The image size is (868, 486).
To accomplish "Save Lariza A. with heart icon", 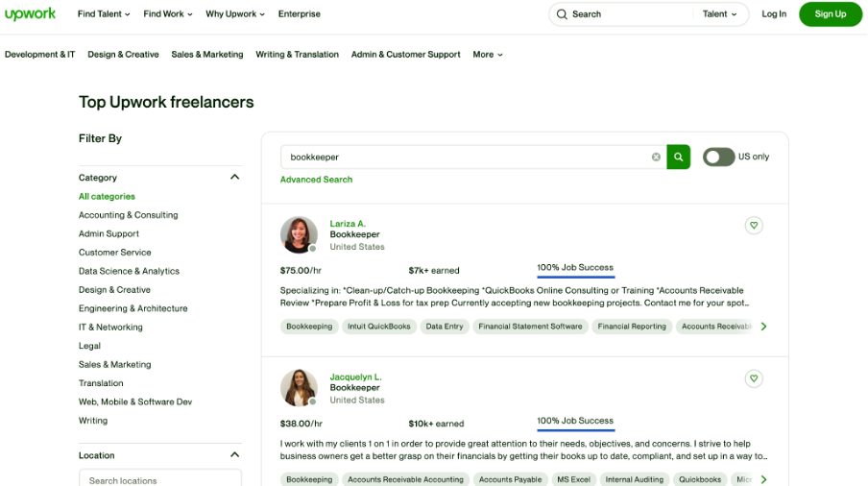I will [x=754, y=226].
